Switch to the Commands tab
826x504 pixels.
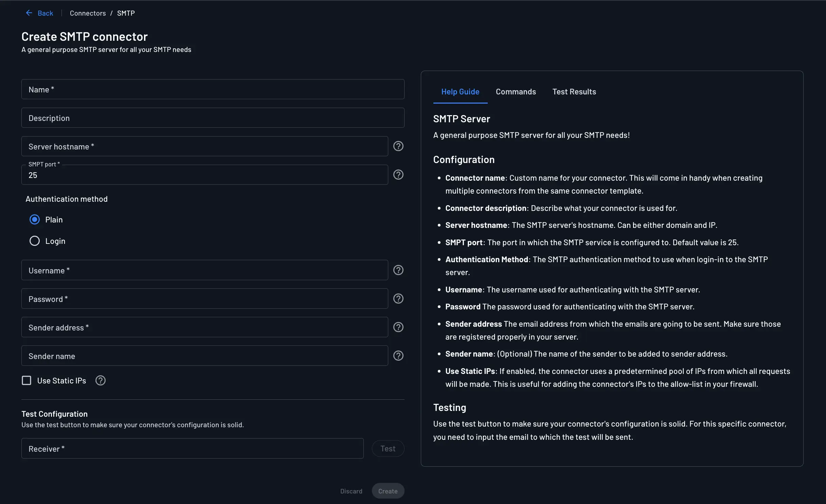pos(516,92)
